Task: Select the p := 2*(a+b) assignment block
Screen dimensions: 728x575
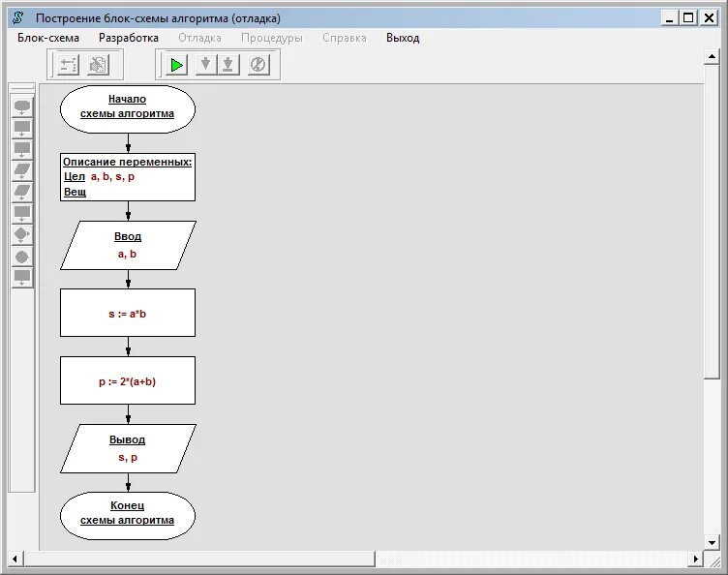Action: coord(128,380)
